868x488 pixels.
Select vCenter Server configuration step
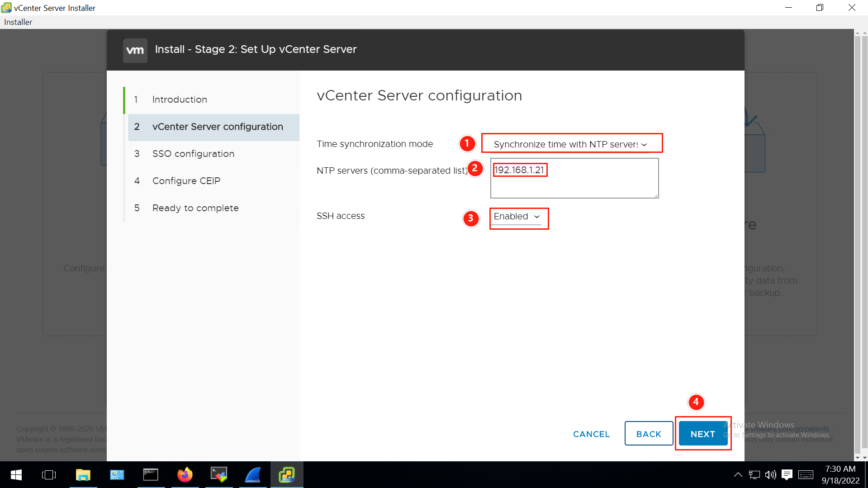tap(213, 127)
